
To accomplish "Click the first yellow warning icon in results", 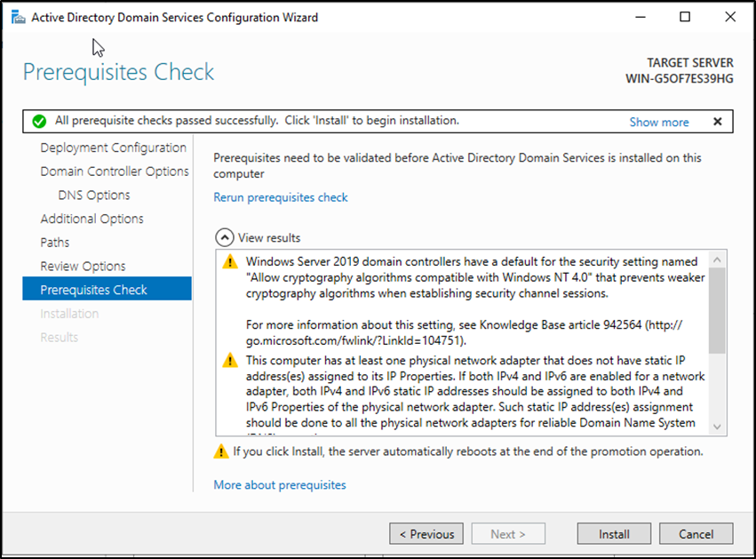I will 230,262.
